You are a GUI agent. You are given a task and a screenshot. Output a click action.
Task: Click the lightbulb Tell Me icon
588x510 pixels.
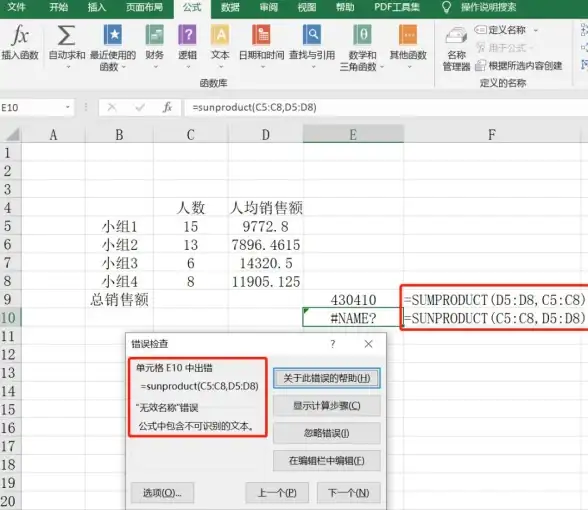point(446,7)
